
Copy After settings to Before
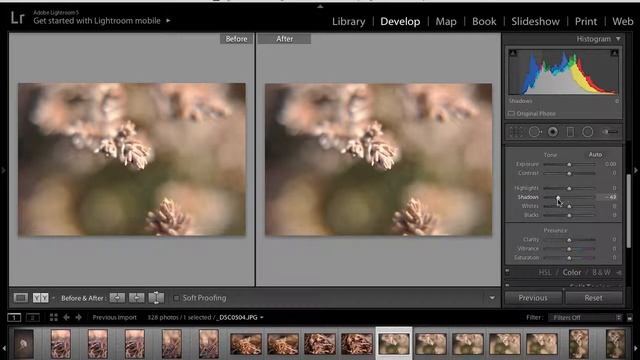(136, 298)
